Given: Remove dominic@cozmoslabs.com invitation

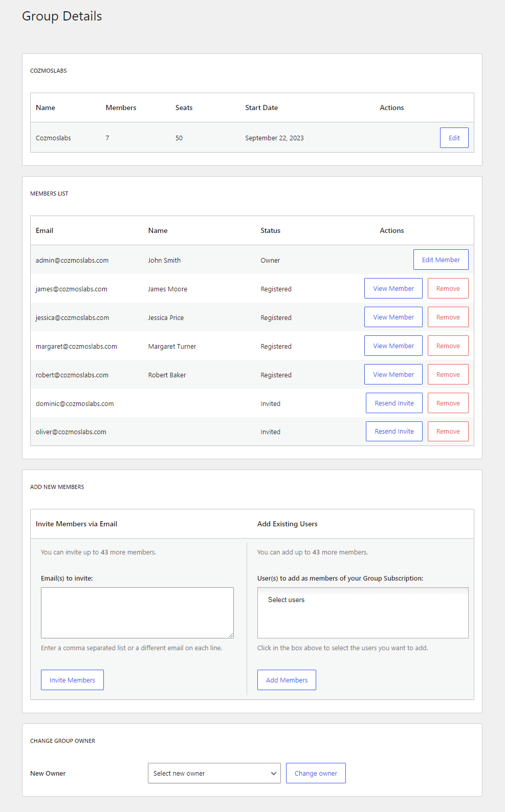Looking at the screenshot, I should tap(448, 403).
